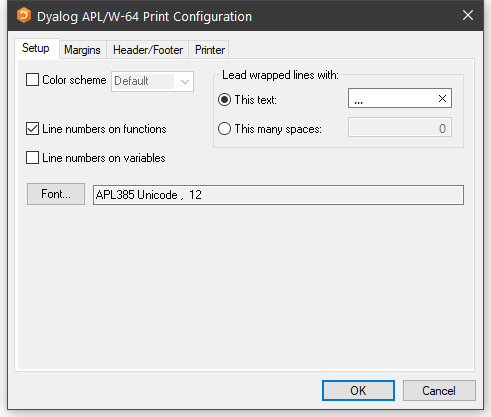Viewport: 491px width, 417px height.
Task: Confirm settings with OK
Action: pyautogui.click(x=358, y=391)
